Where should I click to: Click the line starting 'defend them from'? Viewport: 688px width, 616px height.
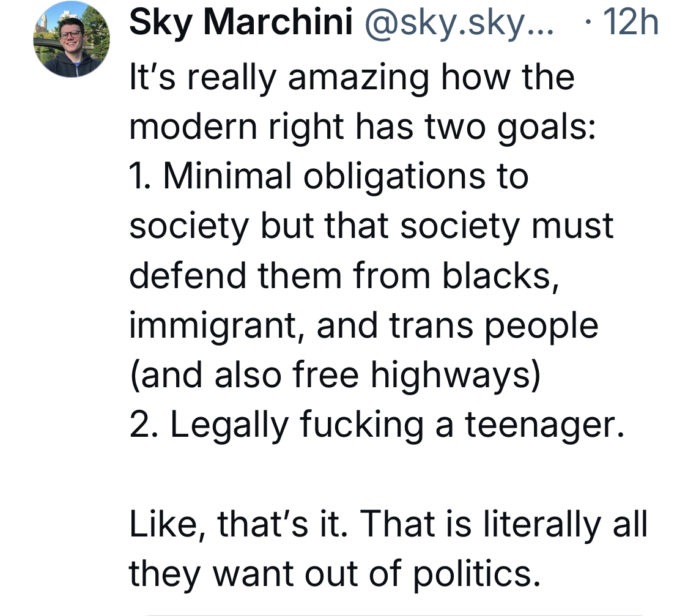345,276
